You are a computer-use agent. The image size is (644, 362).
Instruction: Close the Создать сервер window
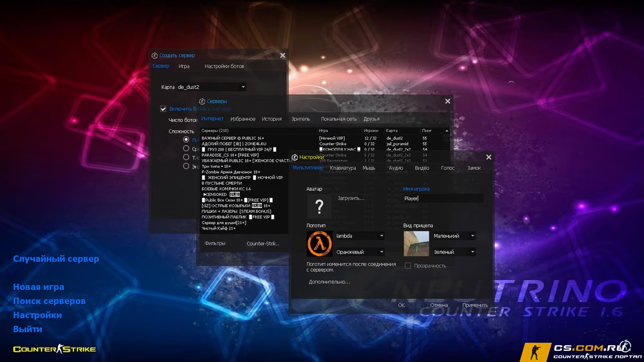point(282,55)
